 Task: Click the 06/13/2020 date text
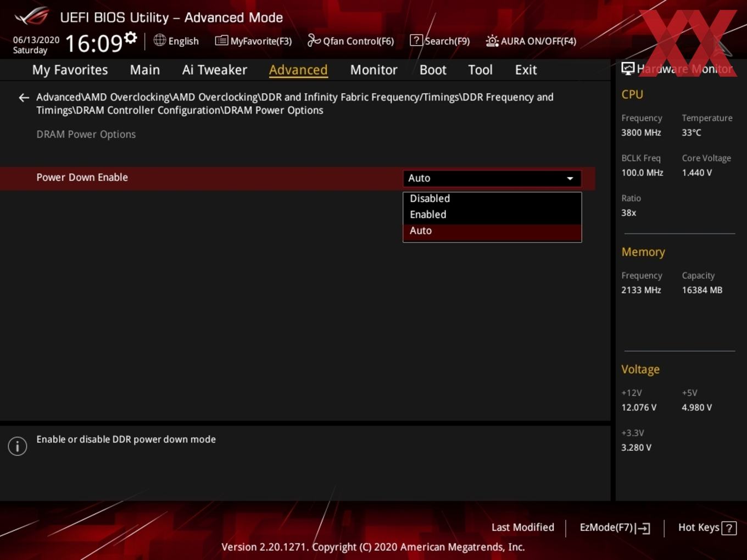point(36,40)
